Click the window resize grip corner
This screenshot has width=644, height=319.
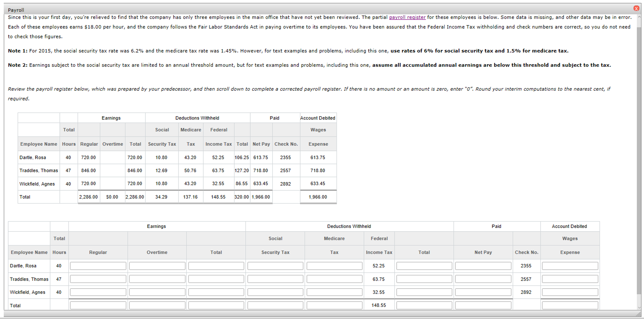point(638,314)
